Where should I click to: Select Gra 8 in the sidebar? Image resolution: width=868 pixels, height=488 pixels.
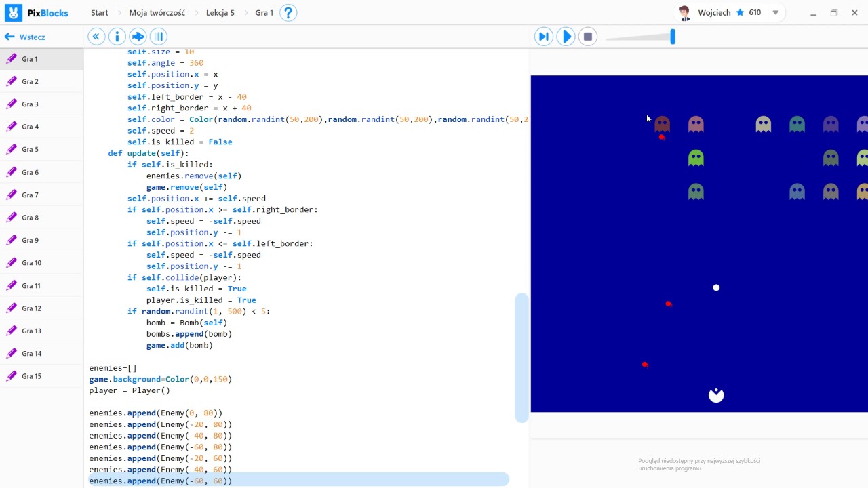point(41,218)
